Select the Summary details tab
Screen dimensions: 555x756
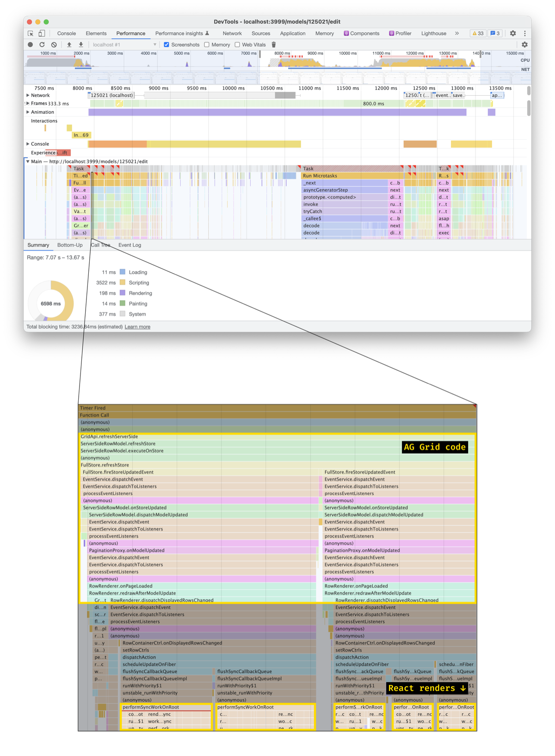[38, 245]
